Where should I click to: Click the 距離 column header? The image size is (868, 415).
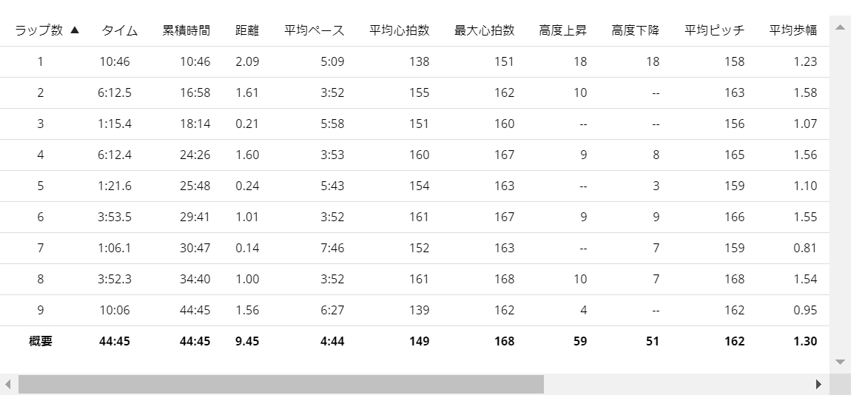tap(247, 30)
